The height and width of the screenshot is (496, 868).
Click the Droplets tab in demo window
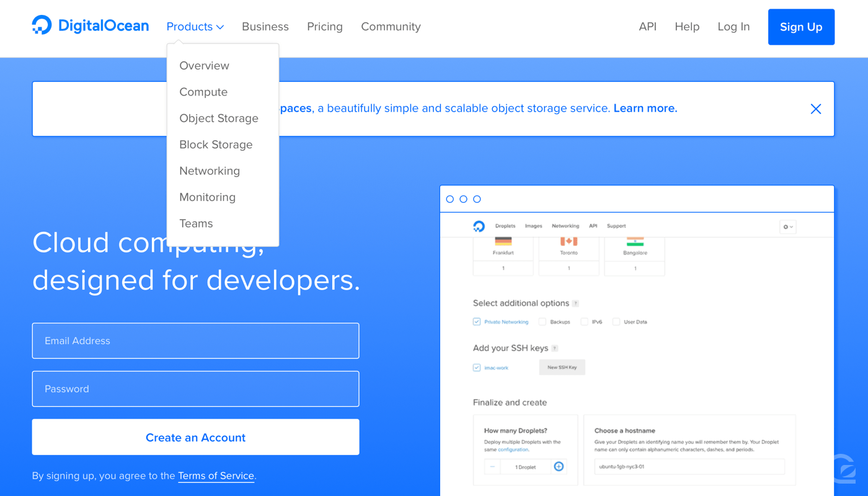point(505,226)
